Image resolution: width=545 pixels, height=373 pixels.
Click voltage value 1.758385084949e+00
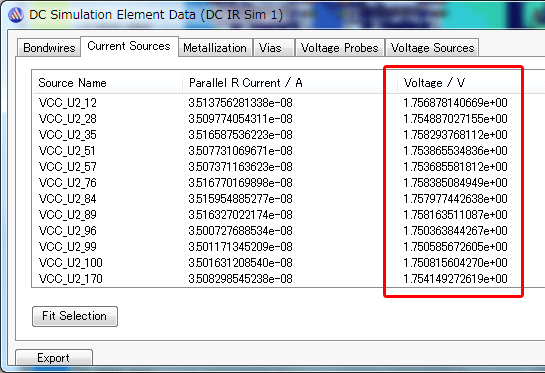455,183
